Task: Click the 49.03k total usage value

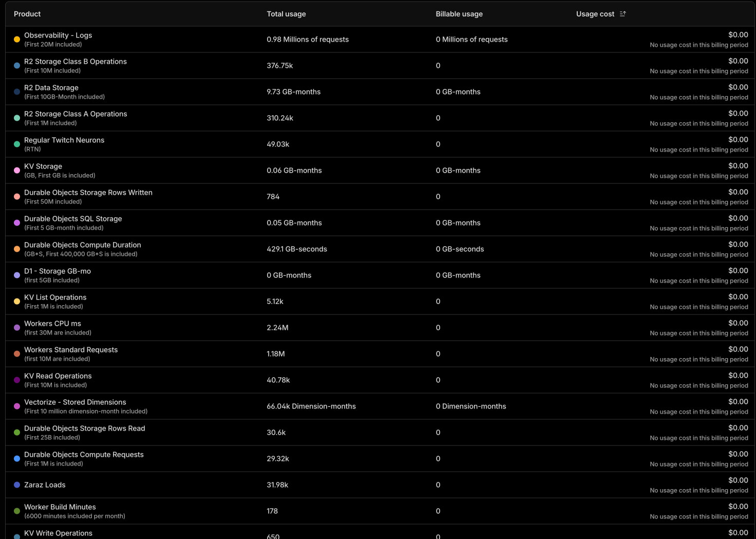Action: pyautogui.click(x=278, y=144)
